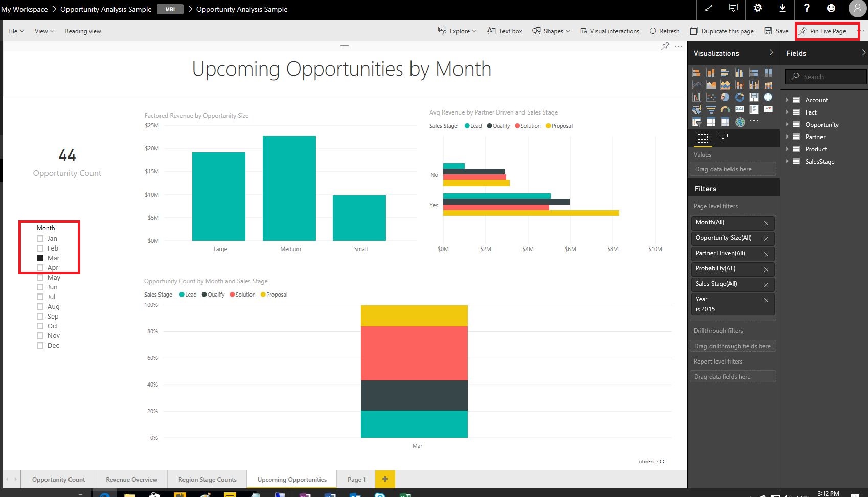Viewport: 868px width, 497px height.
Task: Pin this visual with the pushpin icon
Action: tap(665, 46)
